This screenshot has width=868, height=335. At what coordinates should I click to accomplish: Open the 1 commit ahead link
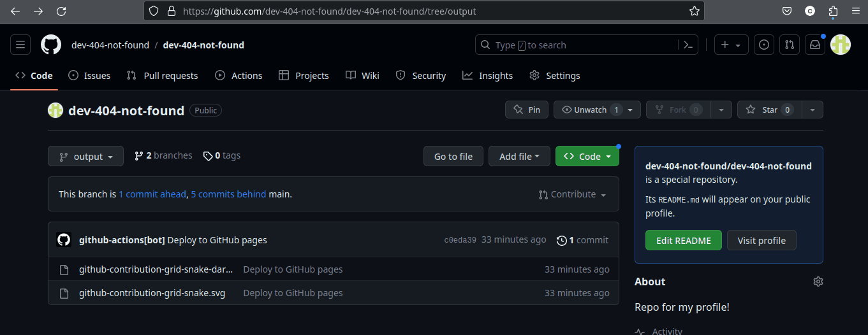[152, 194]
